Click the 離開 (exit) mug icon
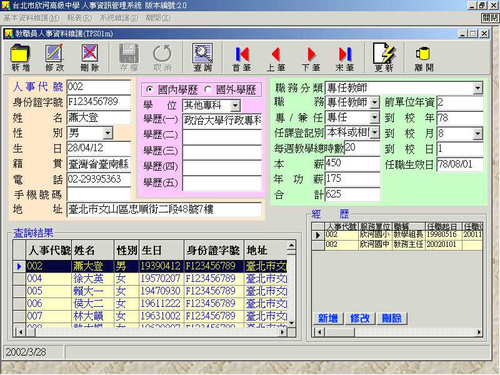Viewport: 500px width, 375px height. pyautogui.click(x=424, y=57)
